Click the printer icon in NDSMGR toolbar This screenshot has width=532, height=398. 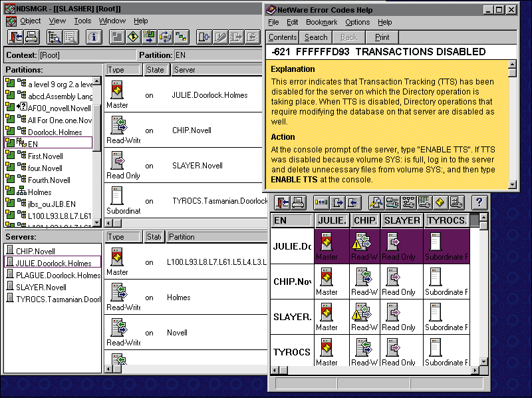point(31,37)
